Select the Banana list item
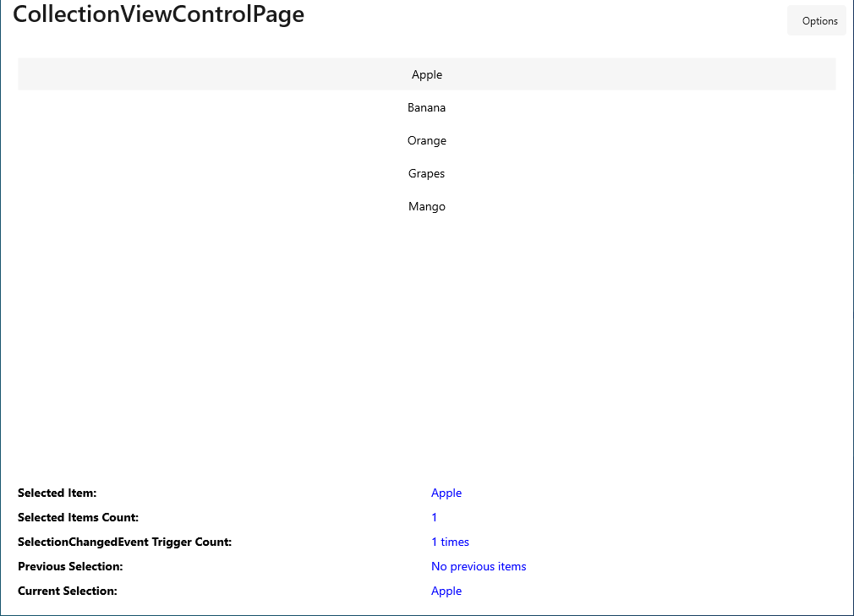This screenshot has height=616, width=854. pyautogui.click(x=426, y=108)
